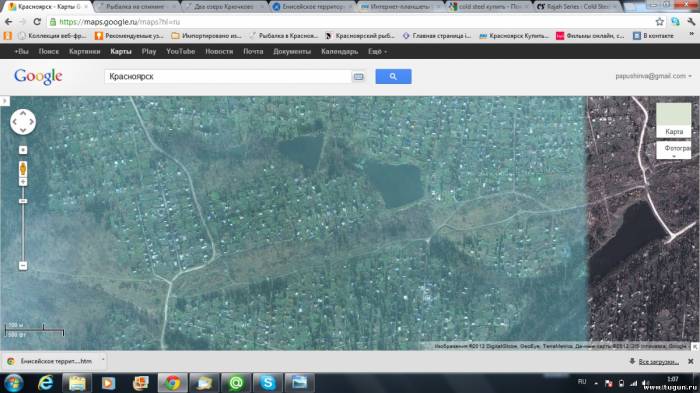Screen dimensions: 700x393
Task: Switch to Карта map view thumbnail
Action: pos(673,120)
